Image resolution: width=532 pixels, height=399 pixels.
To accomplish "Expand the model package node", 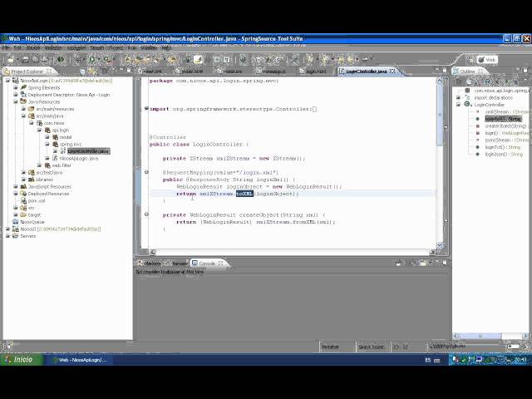I will point(47,137).
